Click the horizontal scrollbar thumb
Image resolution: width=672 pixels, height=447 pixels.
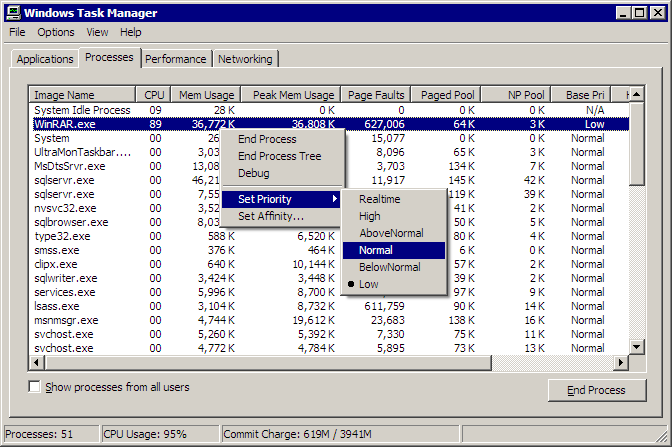click(268, 363)
